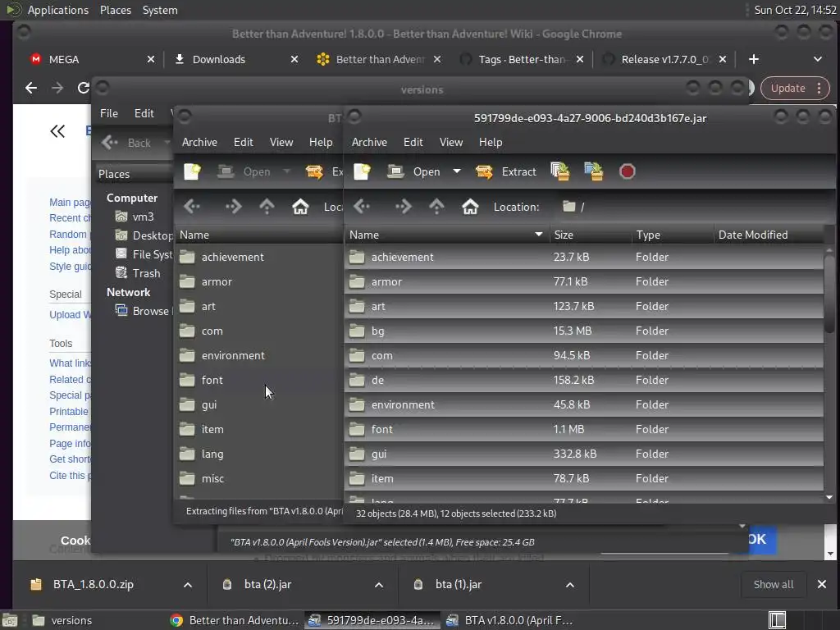Expand options for bta (2).jar download
840x630 pixels.
point(379,585)
